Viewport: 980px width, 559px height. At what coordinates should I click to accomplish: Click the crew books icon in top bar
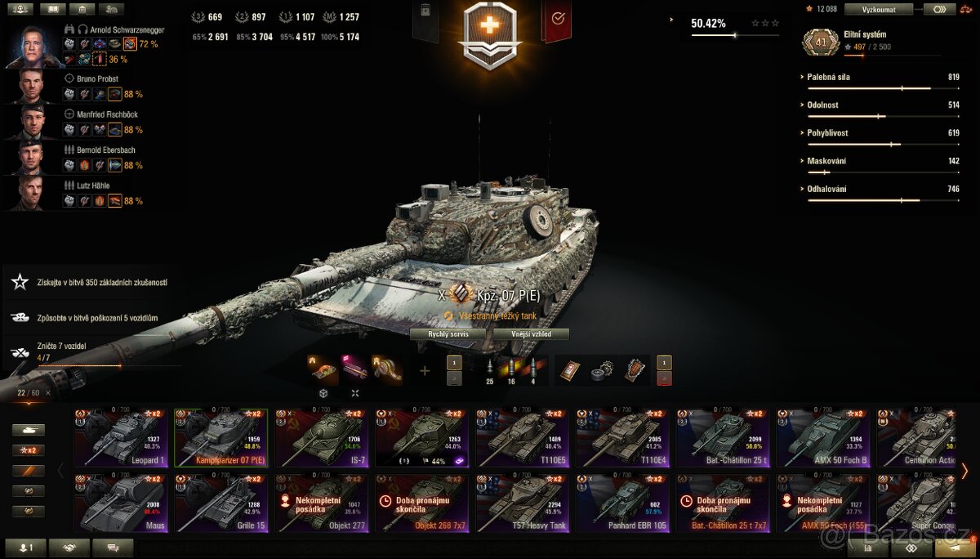53,9
